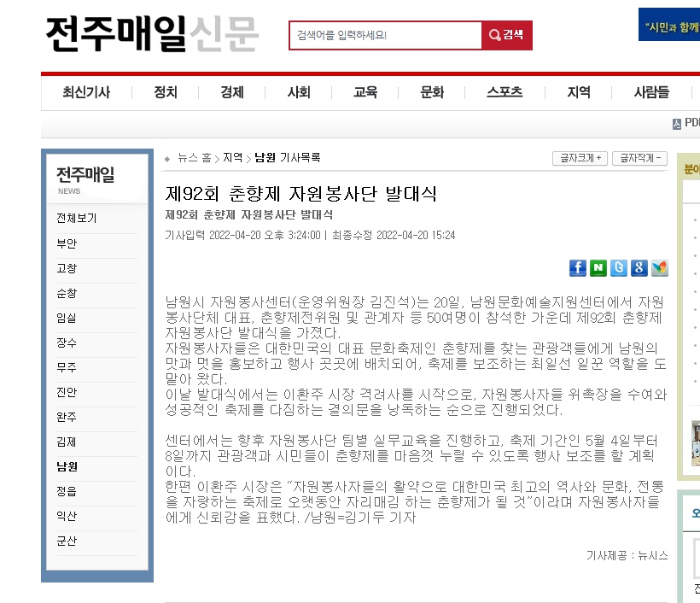Focus the search keyword input field
This screenshot has width=700, height=603.
click(386, 36)
